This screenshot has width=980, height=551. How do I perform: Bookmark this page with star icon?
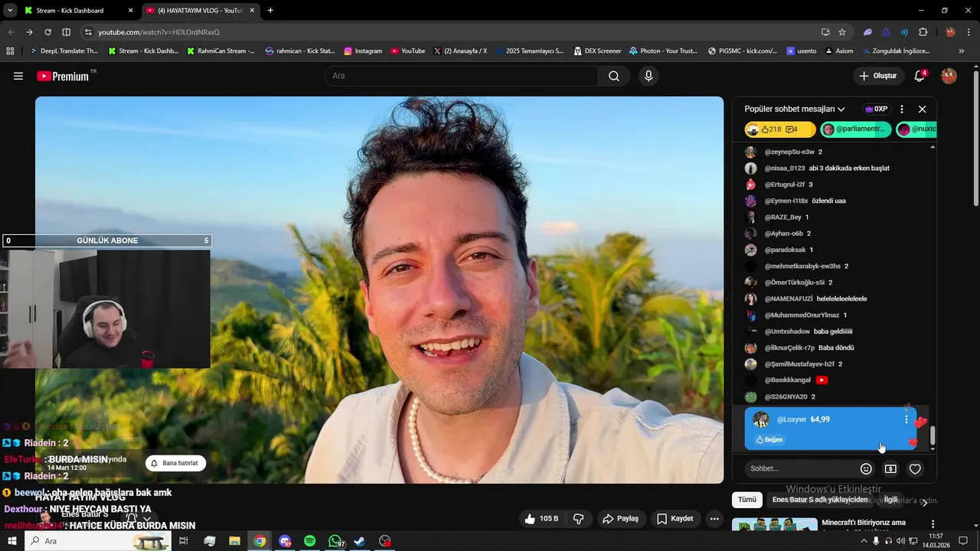tap(842, 32)
